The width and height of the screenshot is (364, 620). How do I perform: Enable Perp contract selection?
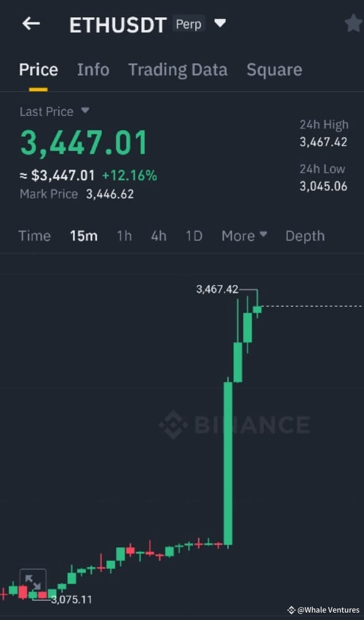189,24
